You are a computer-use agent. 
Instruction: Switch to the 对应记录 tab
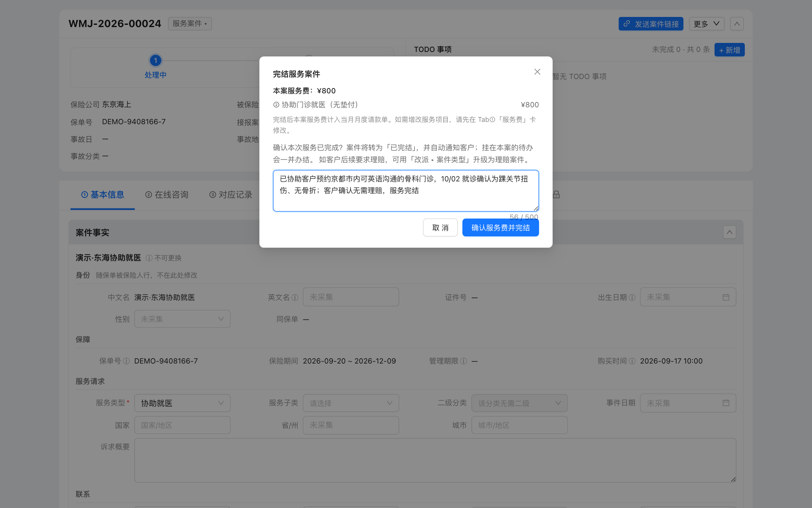coord(231,195)
